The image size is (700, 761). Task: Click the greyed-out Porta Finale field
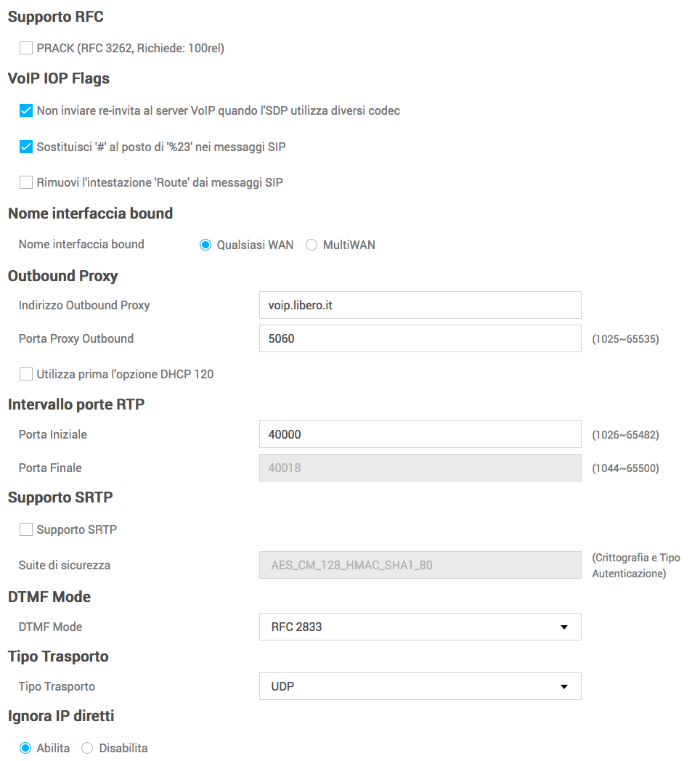(x=420, y=468)
